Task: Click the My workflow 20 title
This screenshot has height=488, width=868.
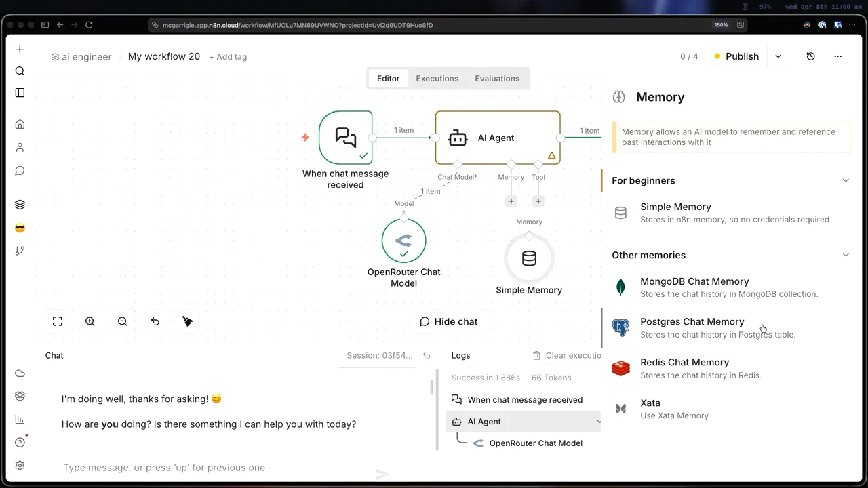Action: click(164, 56)
